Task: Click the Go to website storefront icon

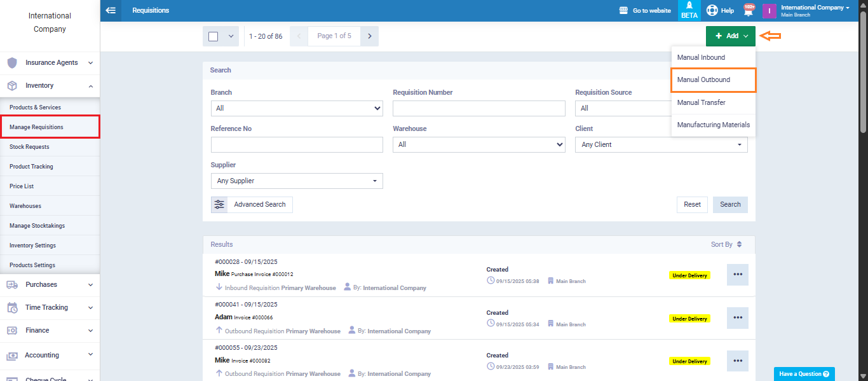Action: click(x=623, y=10)
